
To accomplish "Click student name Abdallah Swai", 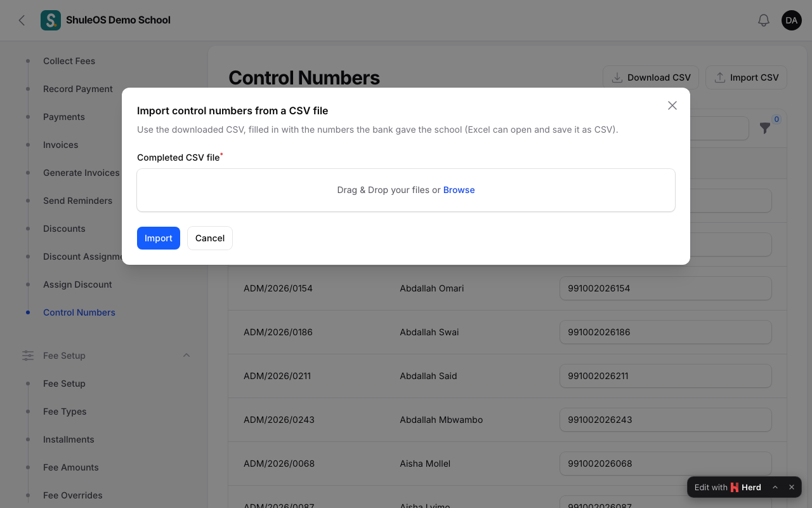I will 429,332.
